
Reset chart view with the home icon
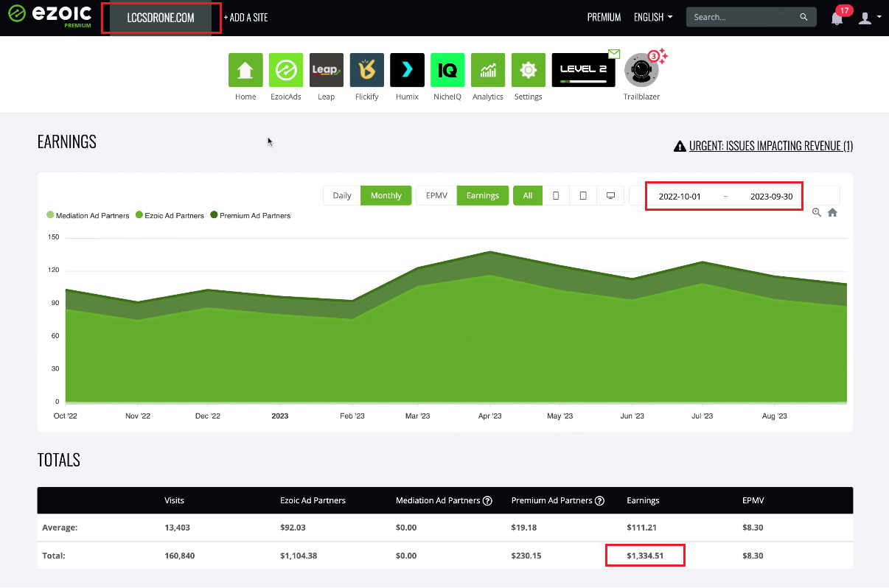(832, 212)
